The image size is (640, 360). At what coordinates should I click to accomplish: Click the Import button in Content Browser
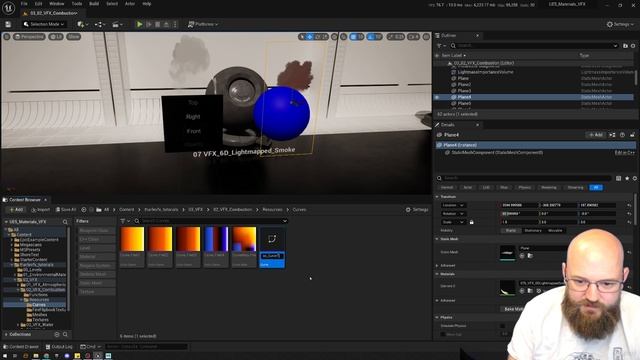click(x=40, y=210)
